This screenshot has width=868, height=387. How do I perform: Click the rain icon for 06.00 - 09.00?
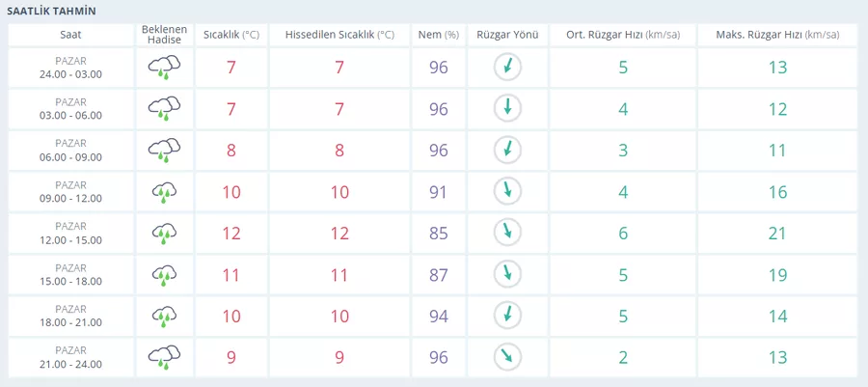pos(164,150)
